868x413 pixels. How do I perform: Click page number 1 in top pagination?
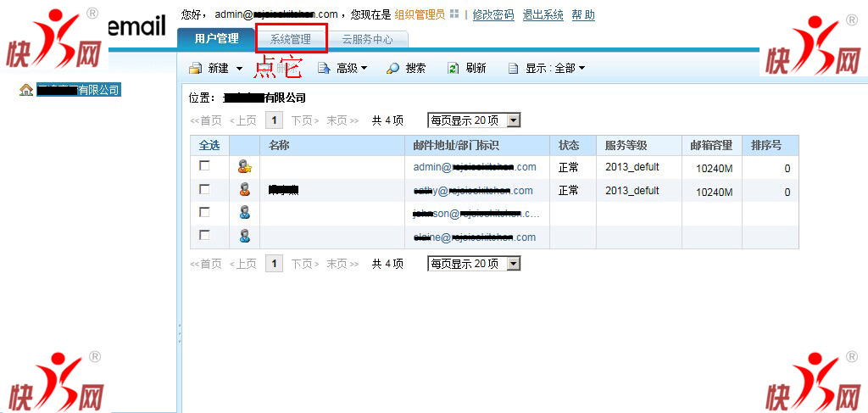274,121
